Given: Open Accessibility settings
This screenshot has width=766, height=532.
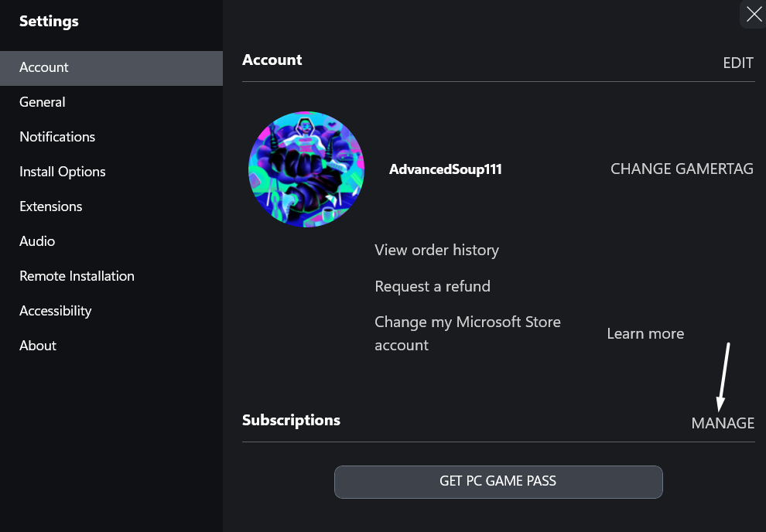Looking at the screenshot, I should click(x=56, y=311).
